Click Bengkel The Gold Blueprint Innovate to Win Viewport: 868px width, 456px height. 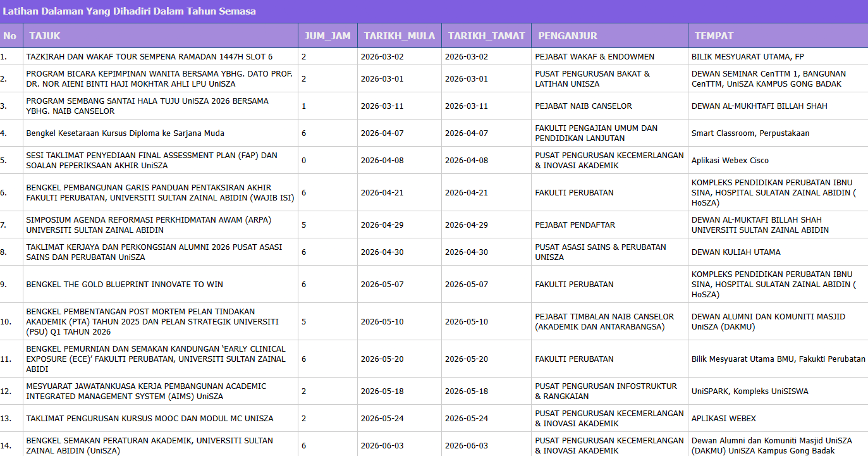click(125, 285)
